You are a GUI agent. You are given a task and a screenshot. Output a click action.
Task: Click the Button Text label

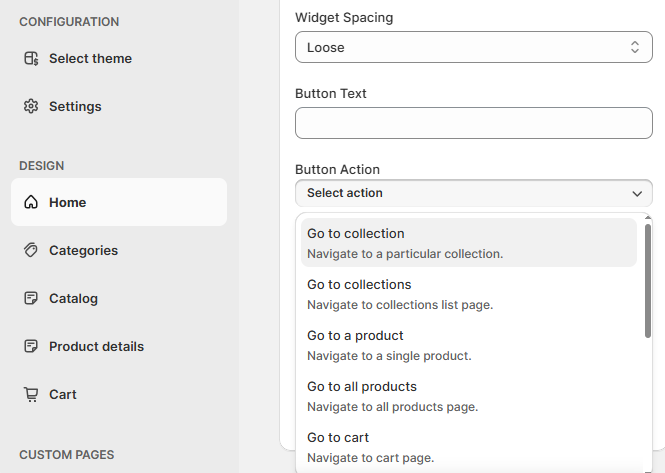[331, 93]
